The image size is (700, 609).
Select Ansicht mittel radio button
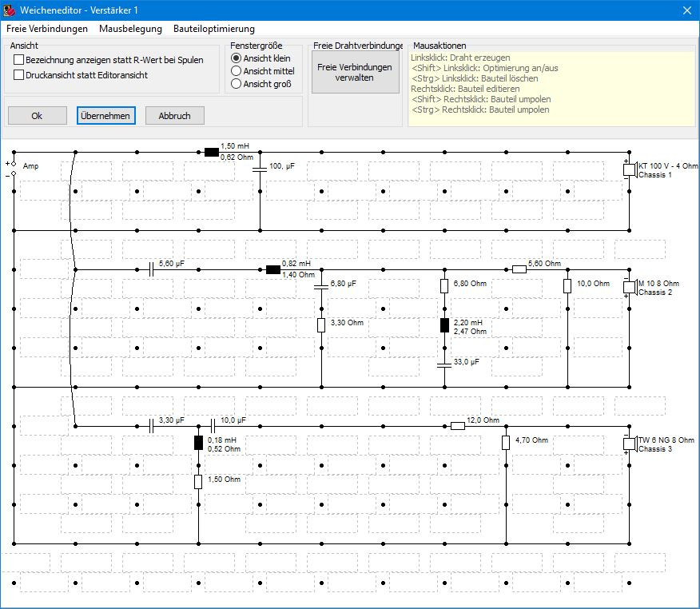(x=236, y=71)
